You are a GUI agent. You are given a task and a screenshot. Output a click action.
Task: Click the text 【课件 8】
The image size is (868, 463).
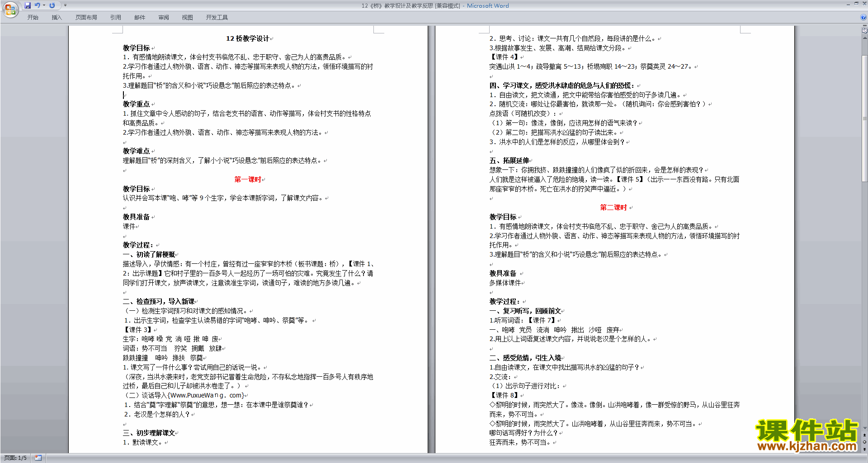tap(504, 395)
